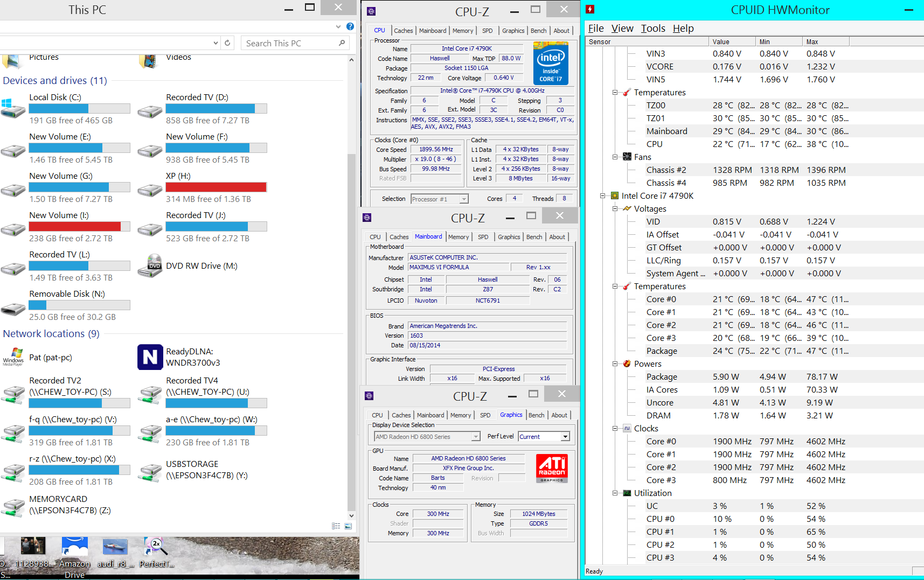The width and height of the screenshot is (924, 580).
Task: Open the Recorded TV2 (S:) network drive icon
Action: pos(13,395)
